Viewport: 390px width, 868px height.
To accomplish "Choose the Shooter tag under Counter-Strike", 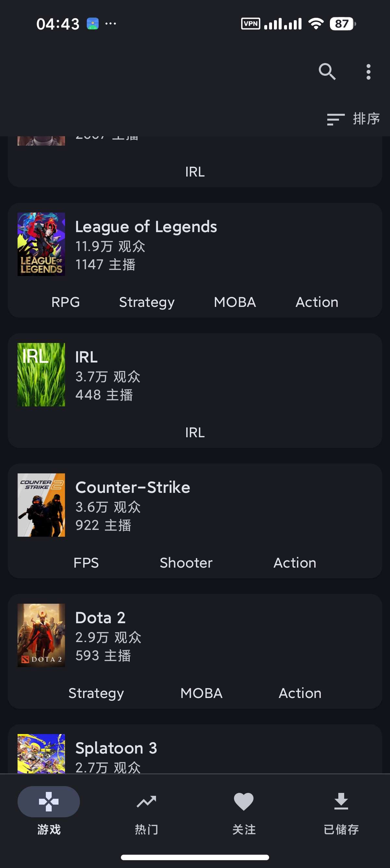I will point(186,563).
